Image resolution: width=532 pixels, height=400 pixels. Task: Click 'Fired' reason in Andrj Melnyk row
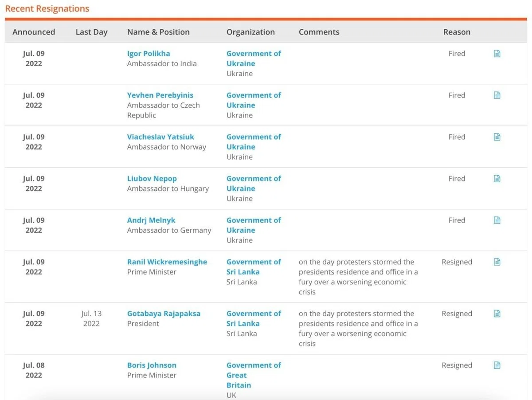pos(457,220)
